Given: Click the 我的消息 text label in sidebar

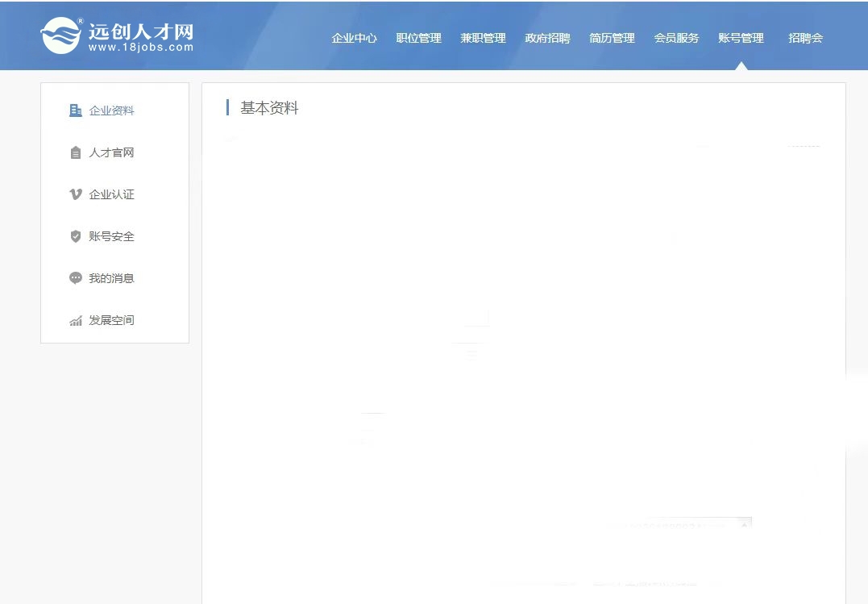Looking at the screenshot, I should 111,278.
